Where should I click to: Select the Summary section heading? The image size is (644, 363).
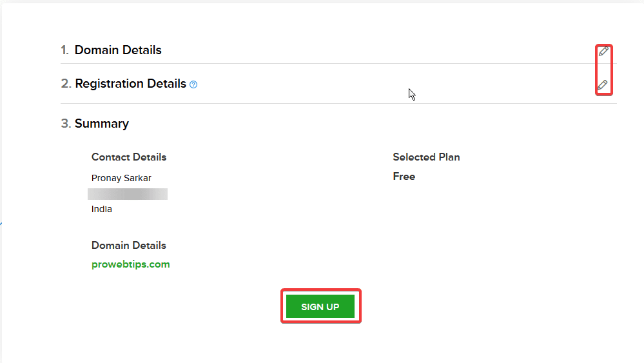click(x=101, y=124)
